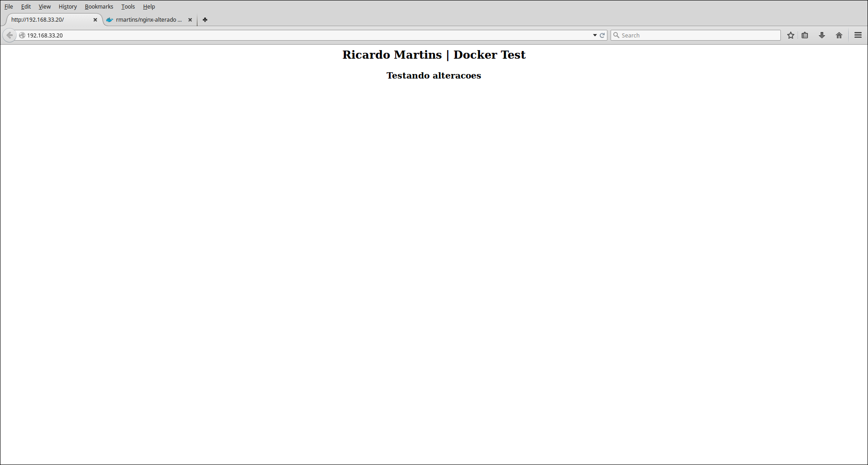The height and width of the screenshot is (465, 868).
Task: Open the Bookmarks menu
Action: pyautogui.click(x=99, y=6)
